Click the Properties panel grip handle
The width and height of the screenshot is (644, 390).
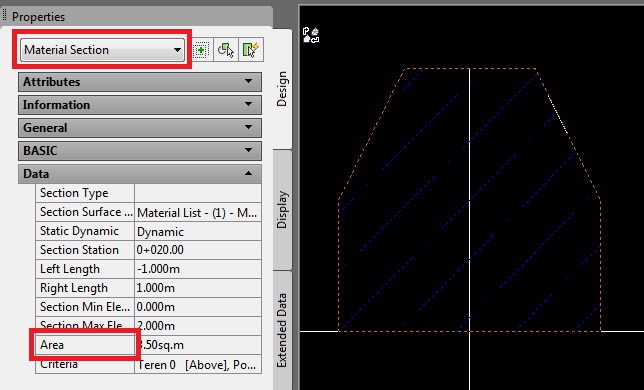pos(5,16)
